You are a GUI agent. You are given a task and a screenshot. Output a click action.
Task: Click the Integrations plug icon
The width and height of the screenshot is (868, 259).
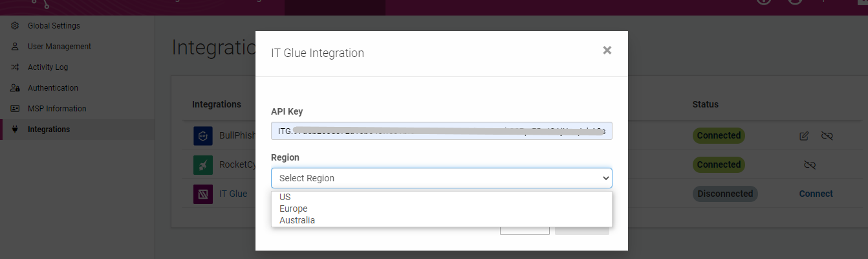(15, 129)
